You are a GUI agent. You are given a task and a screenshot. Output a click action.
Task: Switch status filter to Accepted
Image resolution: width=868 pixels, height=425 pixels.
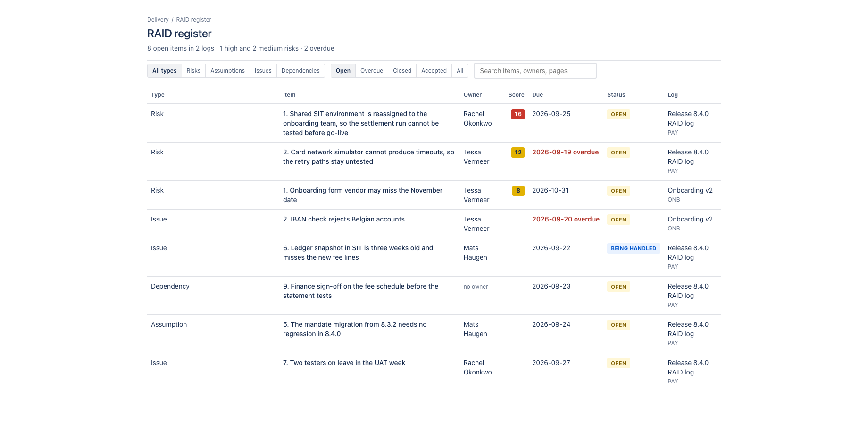tap(434, 71)
